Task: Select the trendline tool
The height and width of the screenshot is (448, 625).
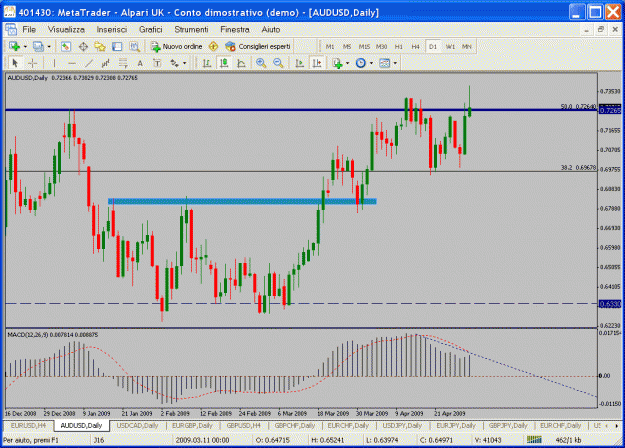Action: tap(89, 63)
